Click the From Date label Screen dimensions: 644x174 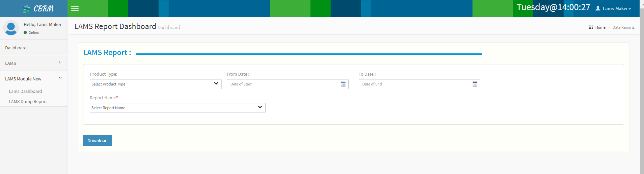[x=238, y=74]
